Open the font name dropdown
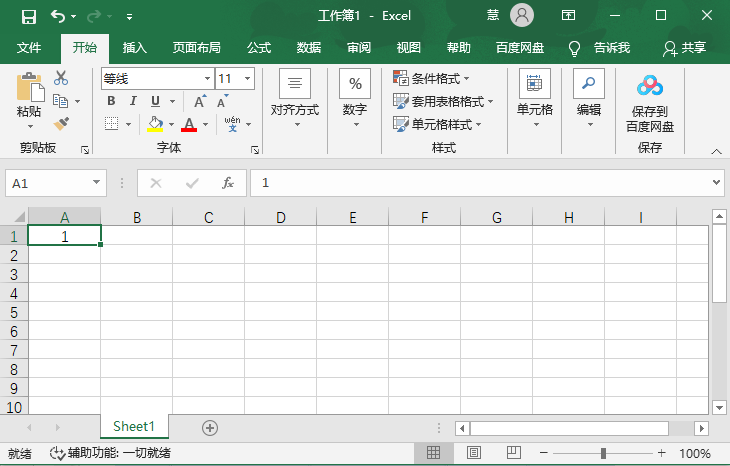 (207, 78)
